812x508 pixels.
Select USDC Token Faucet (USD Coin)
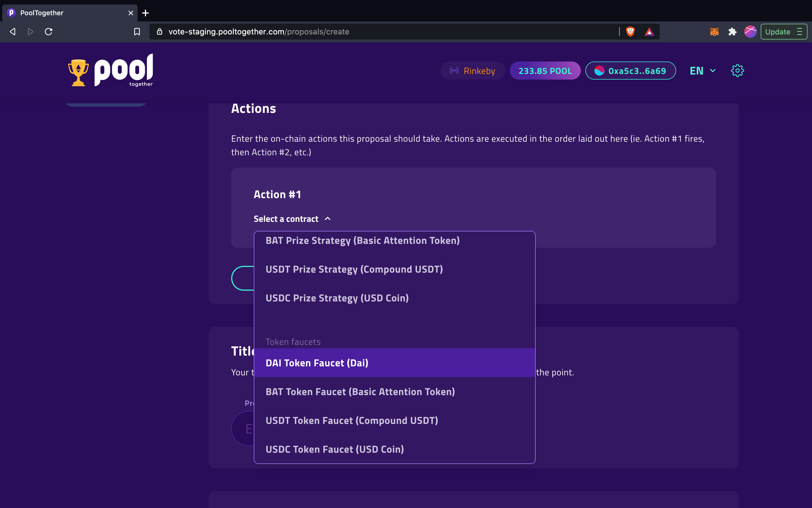pyautogui.click(x=395, y=449)
